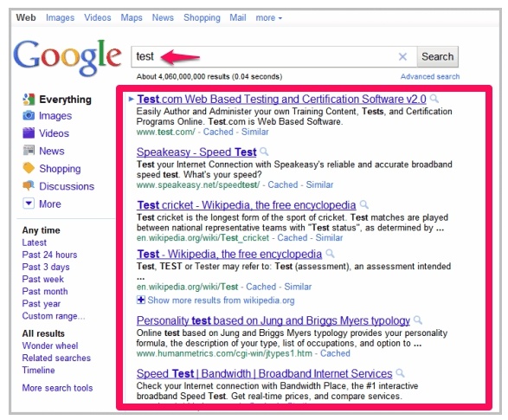Preview Test cricket result with magnifier icon
This screenshot has width=508, height=420.
click(x=364, y=204)
